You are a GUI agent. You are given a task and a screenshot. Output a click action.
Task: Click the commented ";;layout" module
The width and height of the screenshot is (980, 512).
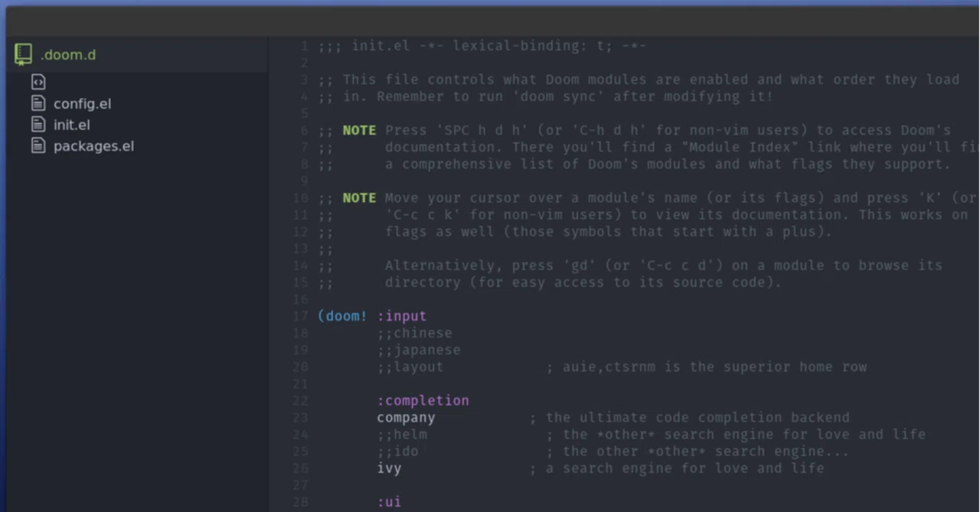click(x=410, y=367)
